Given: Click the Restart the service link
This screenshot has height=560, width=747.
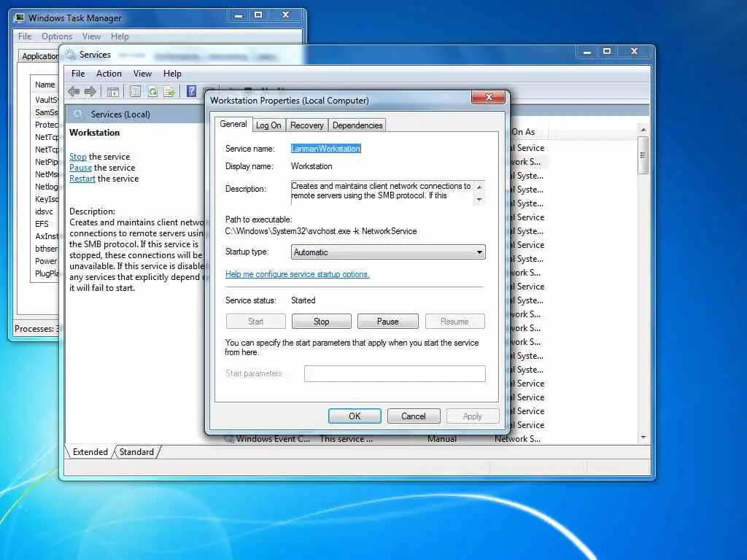Looking at the screenshot, I should [82, 179].
